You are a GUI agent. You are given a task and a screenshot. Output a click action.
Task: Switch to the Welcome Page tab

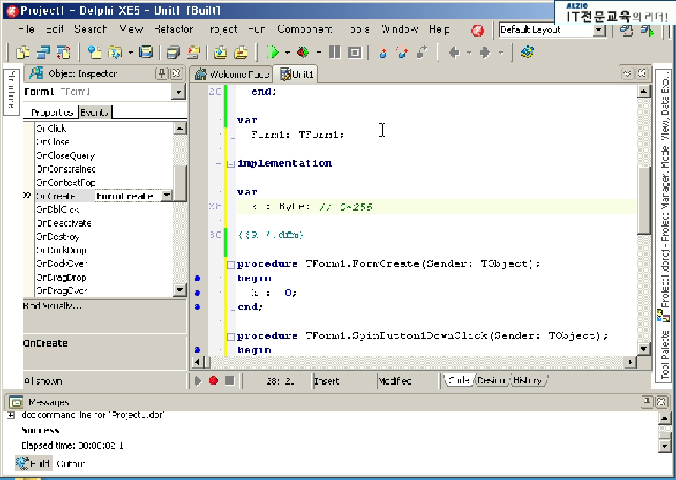pos(232,74)
